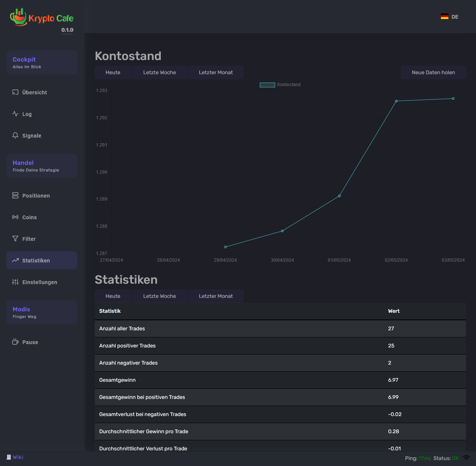Open Einstellungen sliders icon

[15, 282]
